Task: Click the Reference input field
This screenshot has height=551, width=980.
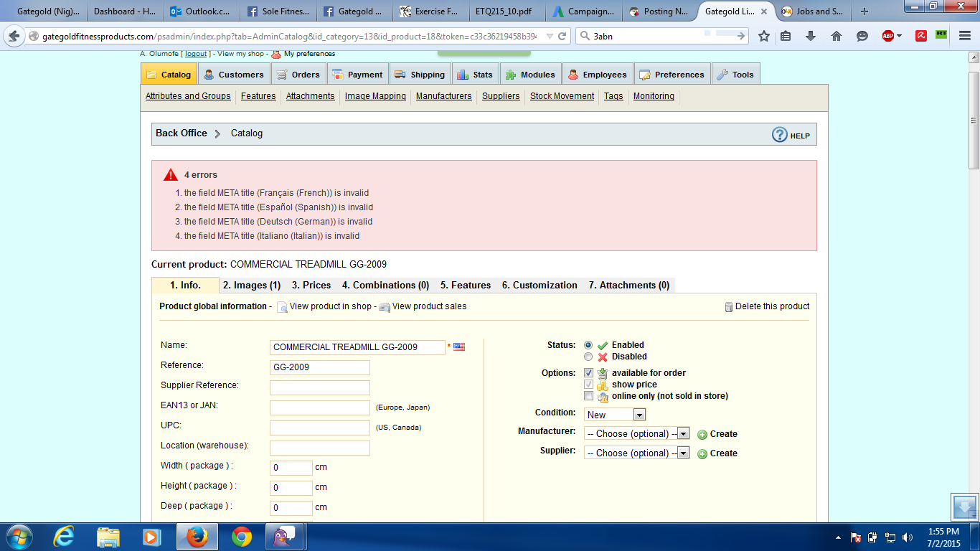Action: 320,367
